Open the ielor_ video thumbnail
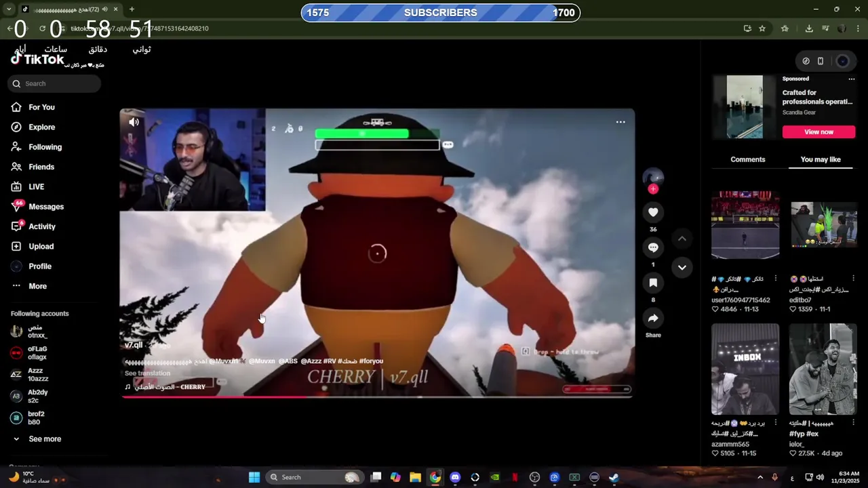 [823, 369]
